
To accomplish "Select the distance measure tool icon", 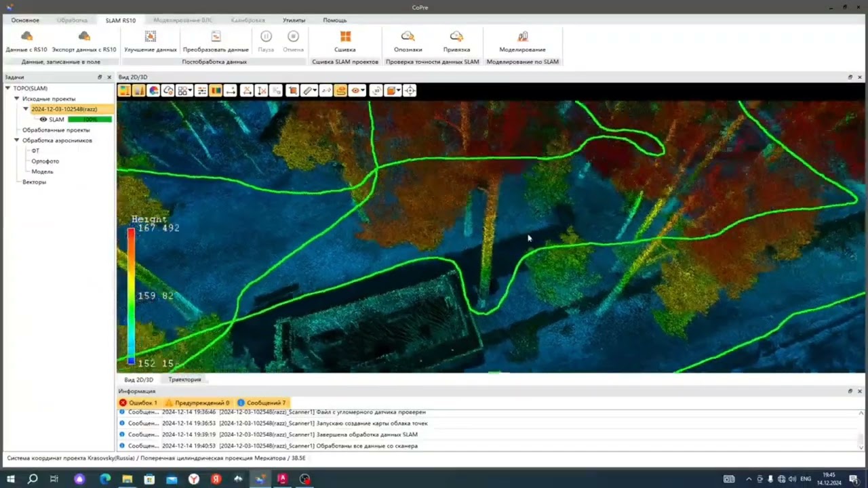I will [230, 90].
